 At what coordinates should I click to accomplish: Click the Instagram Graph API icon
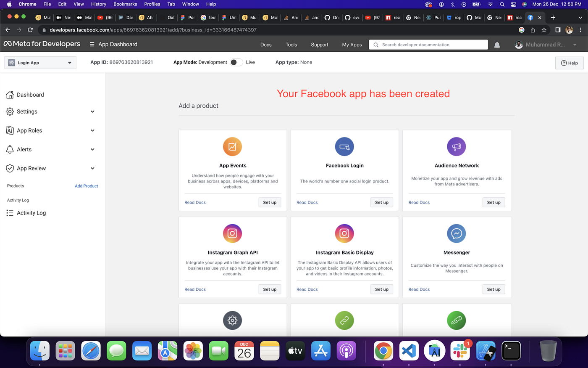[232, 233]
